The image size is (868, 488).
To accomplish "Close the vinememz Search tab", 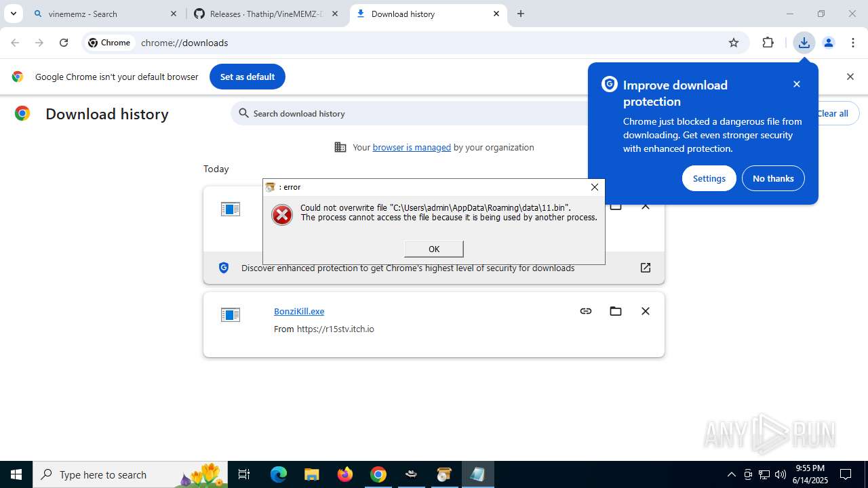I will coord(174,14).
